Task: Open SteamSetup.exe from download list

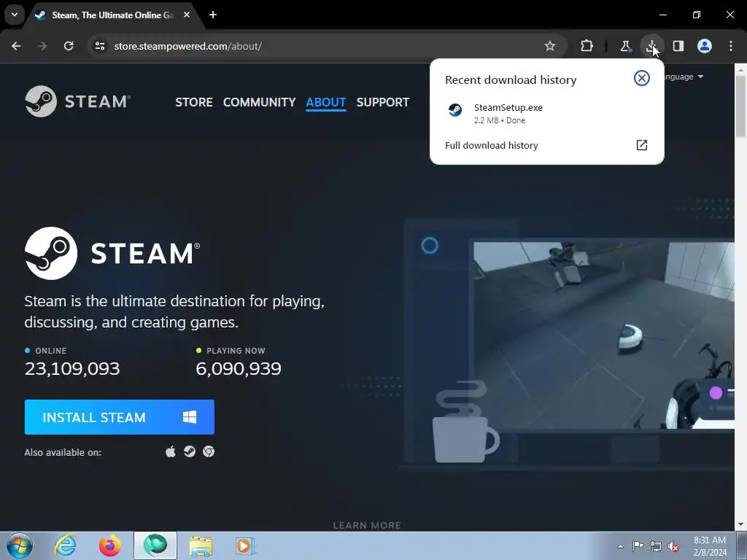Action: coord(546,113)
